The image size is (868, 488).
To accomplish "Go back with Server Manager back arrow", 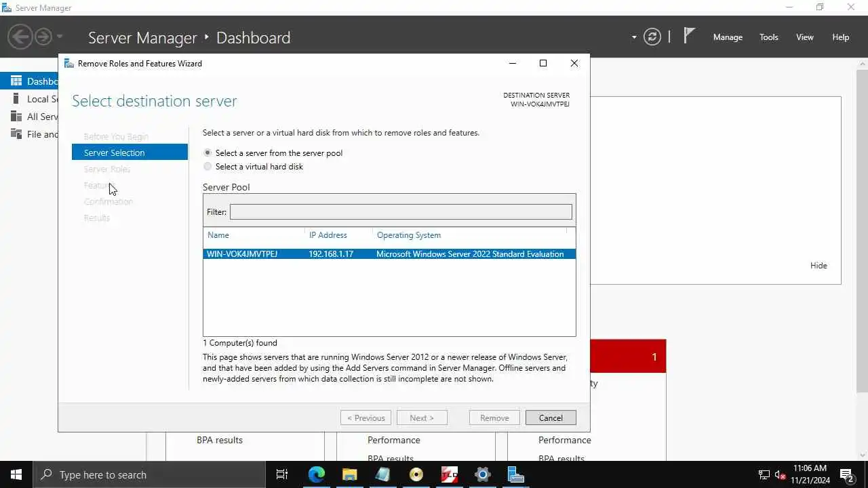I will (20, 37).
